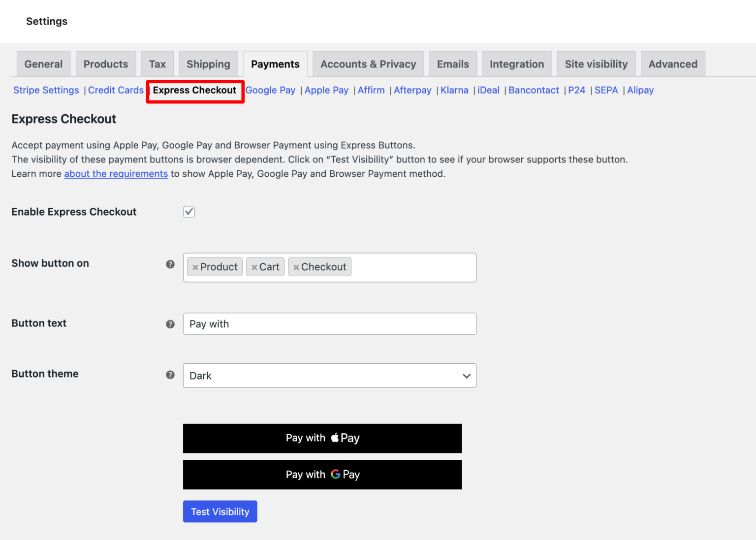Switch to the Shipping tab
The height and width of the screenshot is (540, 756).
tap(208, 64)
